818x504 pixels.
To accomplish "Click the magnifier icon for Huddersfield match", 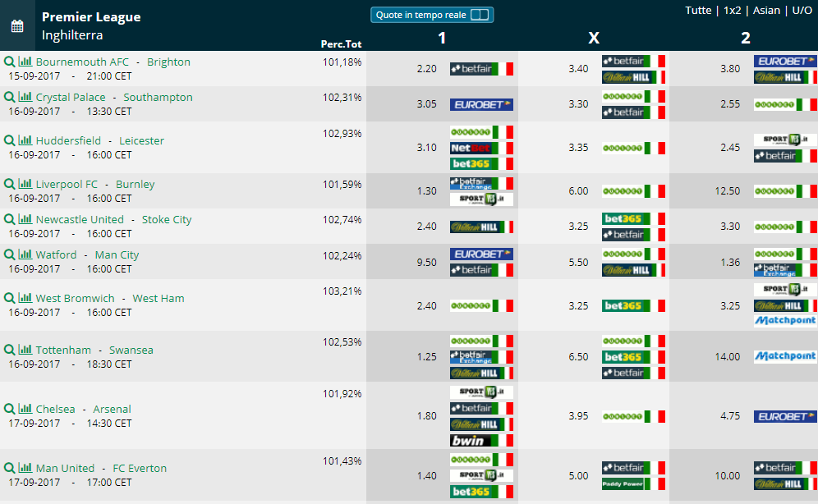I will coord(9,140).
